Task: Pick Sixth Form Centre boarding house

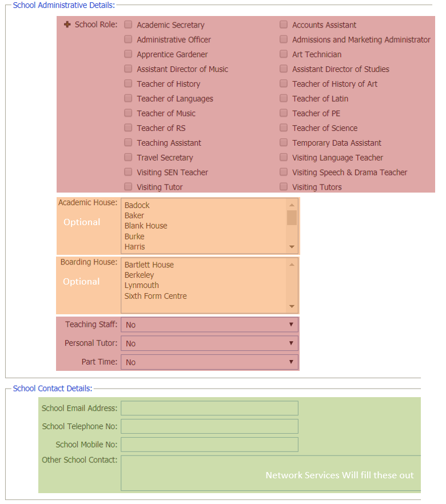Action: click(x=156, y=296)
